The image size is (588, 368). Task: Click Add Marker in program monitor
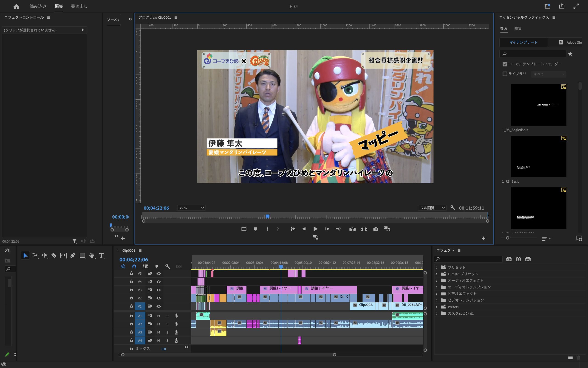[x=255, y=229]
